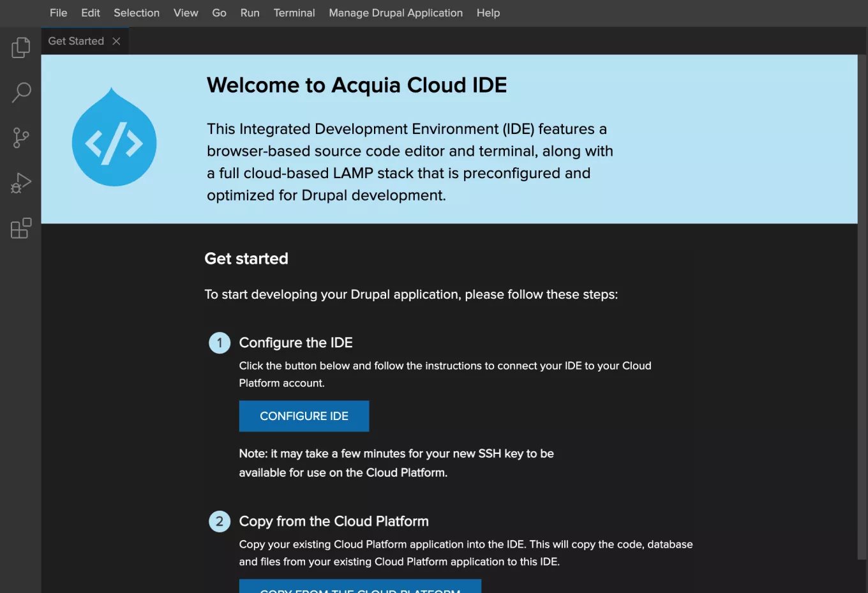This screenshot has width=868, height=593.
Task: Open the Selection menu
Action: [x=137, y=13]
